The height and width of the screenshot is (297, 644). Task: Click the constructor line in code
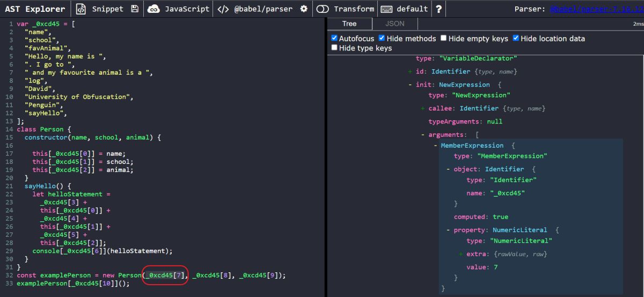(x=92, y=137)
